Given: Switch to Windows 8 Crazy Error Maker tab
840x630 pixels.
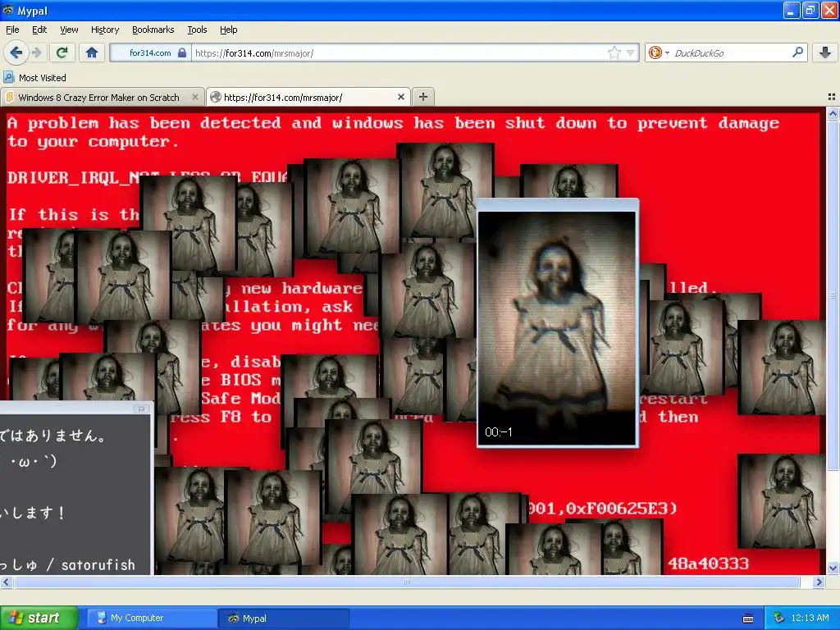Looking at the screenshot, I should point(102,98).
